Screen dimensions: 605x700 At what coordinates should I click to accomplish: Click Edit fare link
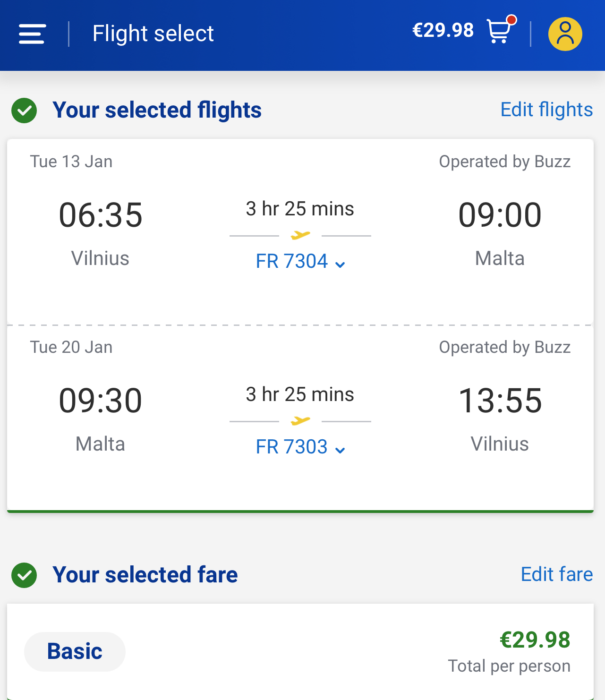click(x=556, y=574)
